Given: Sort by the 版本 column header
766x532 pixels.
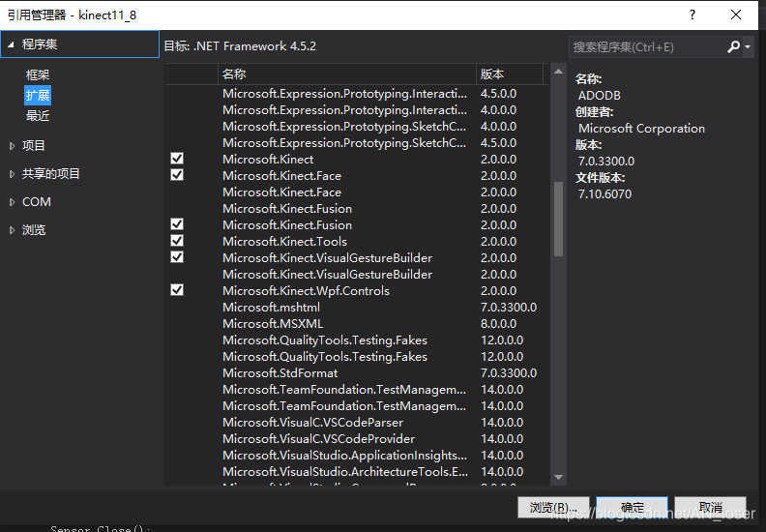Looking at the screenshot, I should 510,74.
